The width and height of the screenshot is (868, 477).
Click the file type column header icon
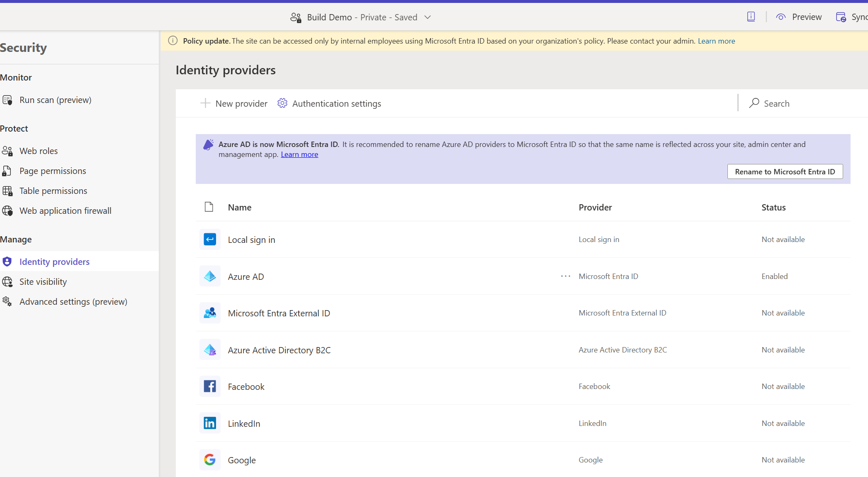pyautogui.click(x=209, y=207)
